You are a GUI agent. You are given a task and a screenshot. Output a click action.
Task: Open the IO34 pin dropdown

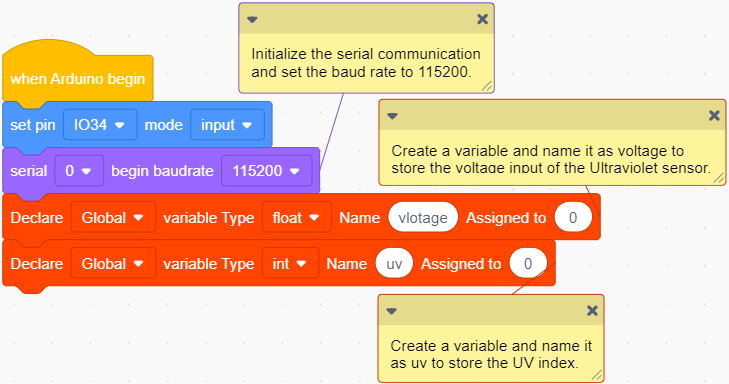click(x=100, y=125)
